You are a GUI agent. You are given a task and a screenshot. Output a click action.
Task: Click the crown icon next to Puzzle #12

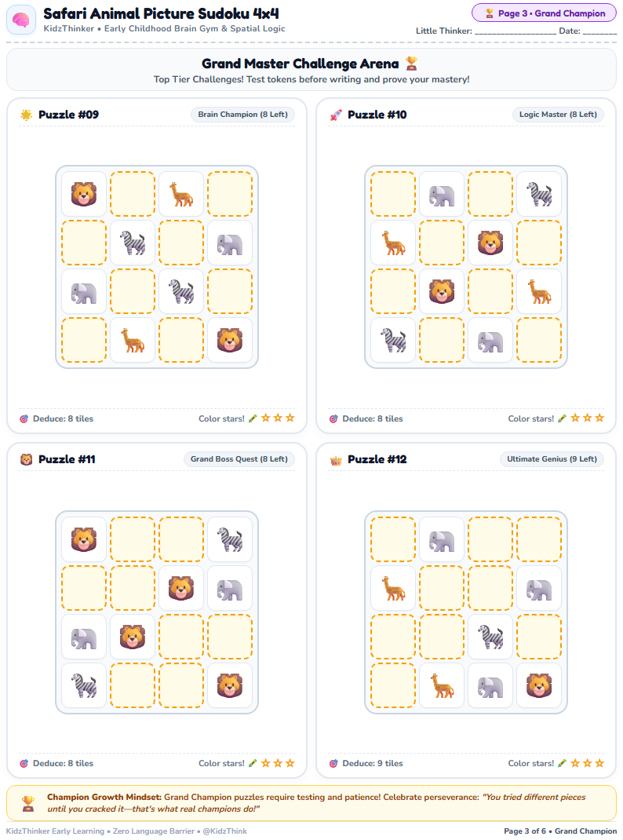coord(336,459)
